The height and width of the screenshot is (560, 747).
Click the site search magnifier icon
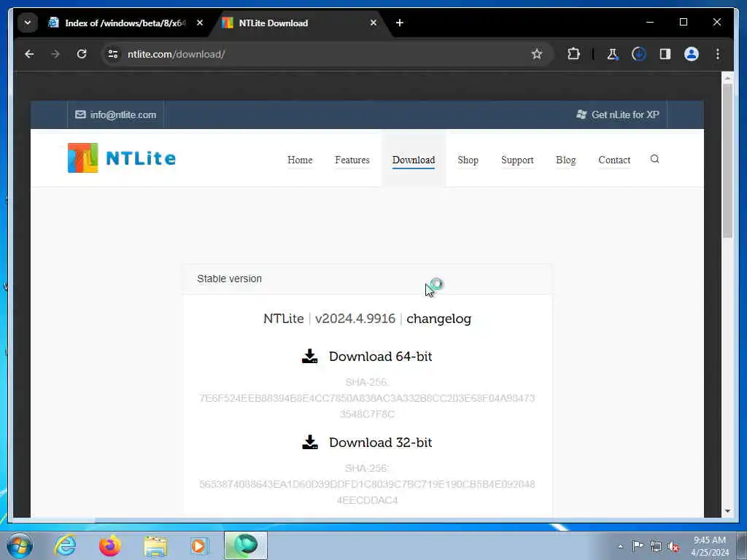[654, 159]
